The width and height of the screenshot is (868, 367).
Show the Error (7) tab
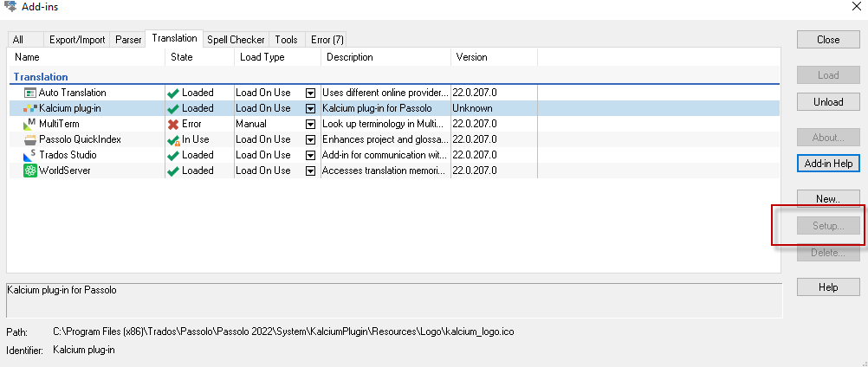(327, 39)
